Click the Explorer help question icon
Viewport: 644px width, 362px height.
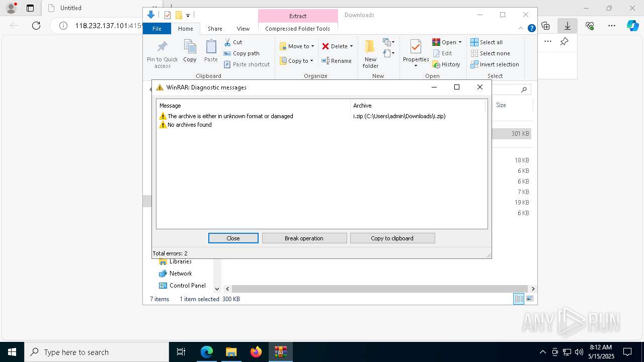[531, 29]
